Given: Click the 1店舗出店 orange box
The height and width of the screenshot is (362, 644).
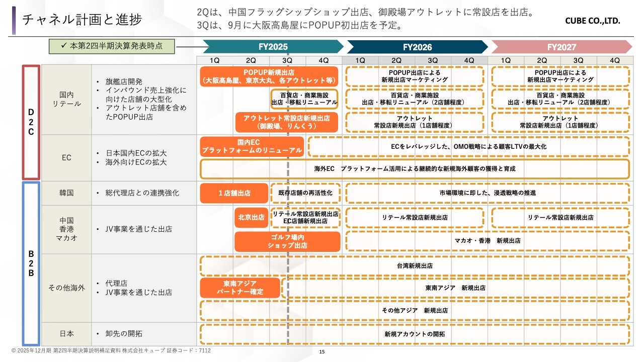Looking at the screenshot, I should click(234, 193).
